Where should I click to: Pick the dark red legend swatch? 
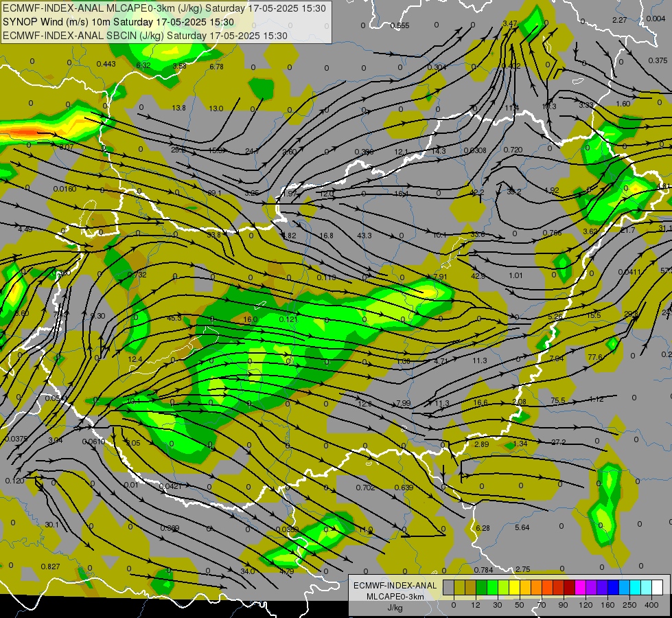click(569, 588)
